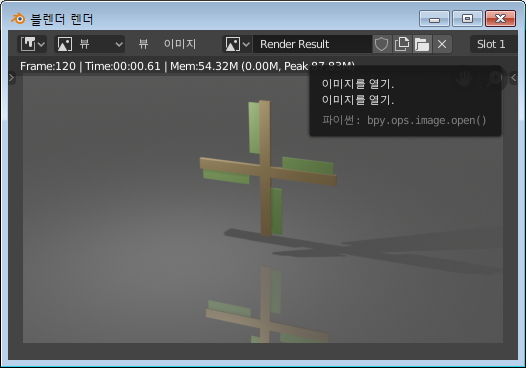The height and width of the screenshot is (368, 526).
Task: Click the rendered cross image preview
Action: (x=263, y=209)
